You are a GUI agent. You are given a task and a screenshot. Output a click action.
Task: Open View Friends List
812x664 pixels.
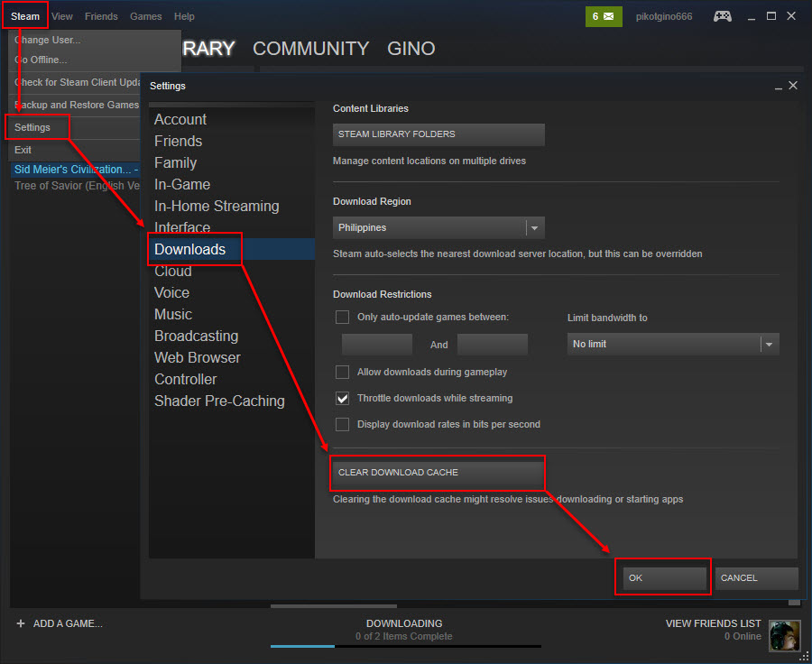coord(713,623)
